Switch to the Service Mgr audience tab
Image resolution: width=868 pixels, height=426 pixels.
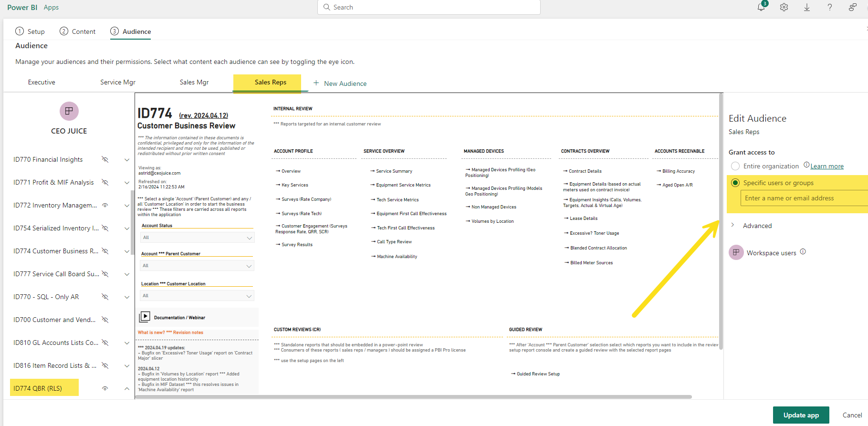(x=118, y=82)
